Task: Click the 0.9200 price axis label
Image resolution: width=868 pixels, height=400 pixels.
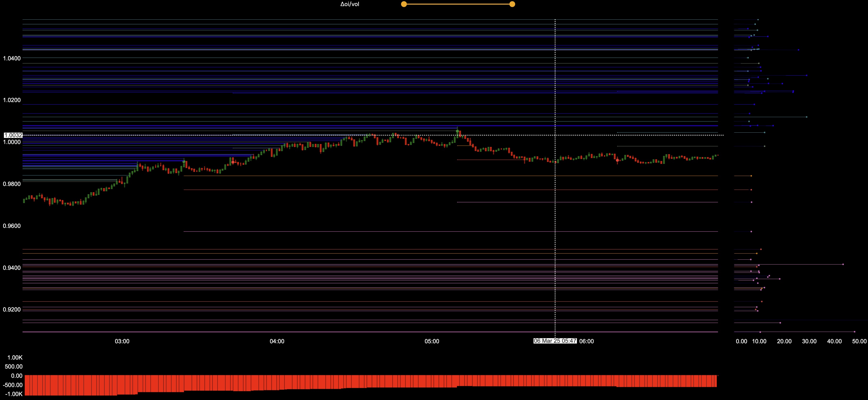Action: (12, 309)
